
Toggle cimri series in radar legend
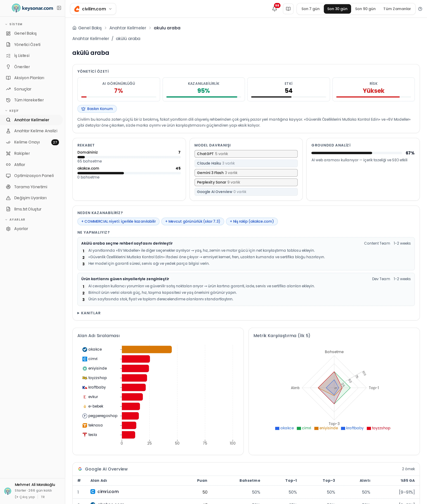(304, 428)
